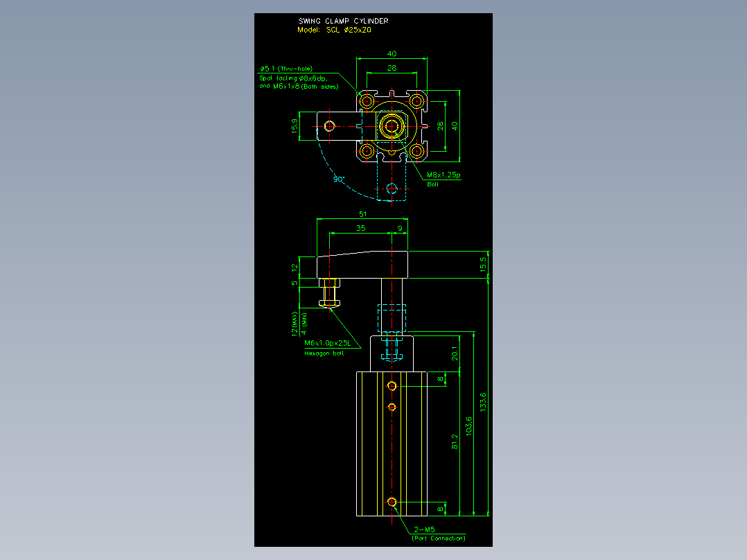The width and height of the screenshot is (747, 560).
Task: Click the M6x1.0px25L Hexagon bolt label
Action: (327, 348)
